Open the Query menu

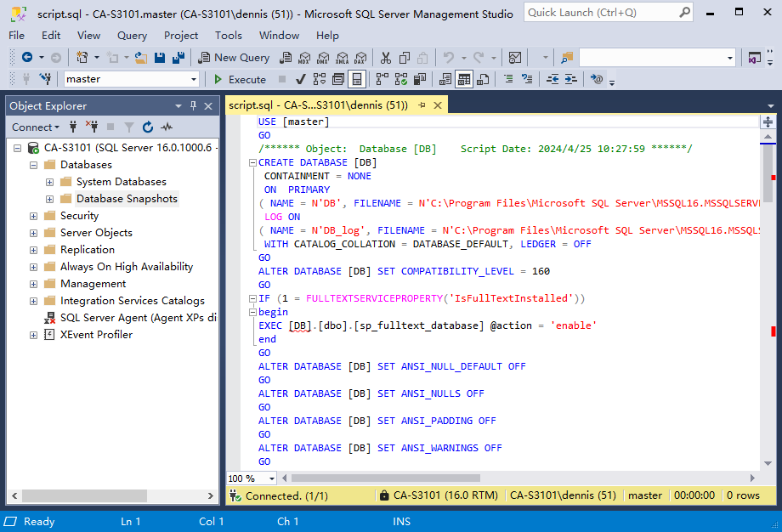tap(132, 36)
